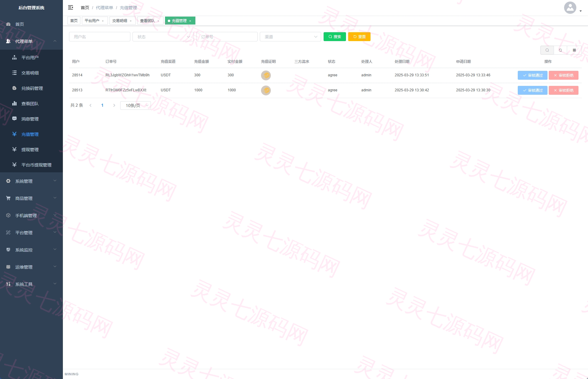Expand the 手机端管理 sidebar group
This screenshot has height=379, width=588.
coord(31,215)
